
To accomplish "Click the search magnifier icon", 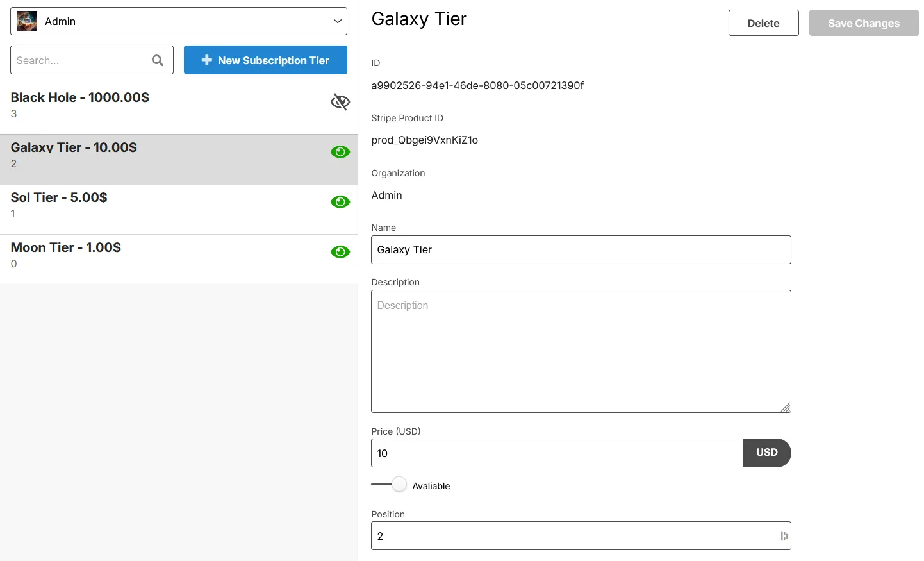I will (x=158, y=60).
